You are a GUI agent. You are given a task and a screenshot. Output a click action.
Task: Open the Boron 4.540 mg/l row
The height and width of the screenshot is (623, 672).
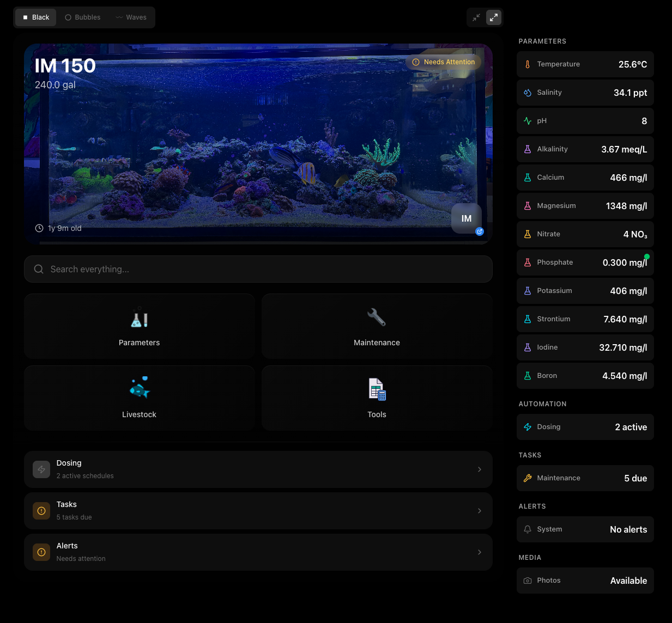(585, 376)
